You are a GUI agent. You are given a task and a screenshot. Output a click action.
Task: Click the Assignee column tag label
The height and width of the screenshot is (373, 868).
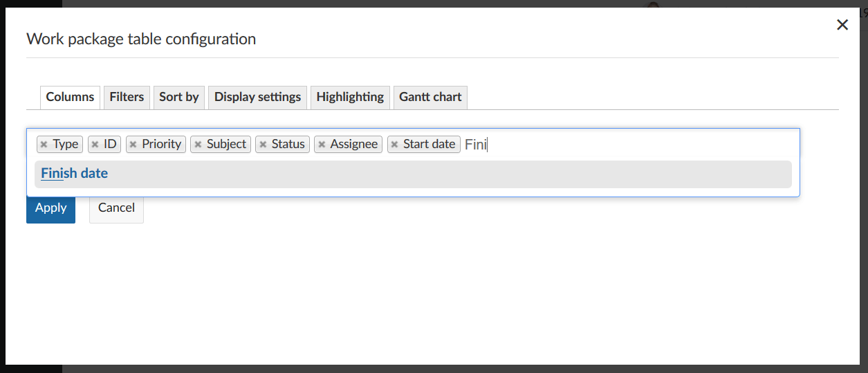pos(354,145)
